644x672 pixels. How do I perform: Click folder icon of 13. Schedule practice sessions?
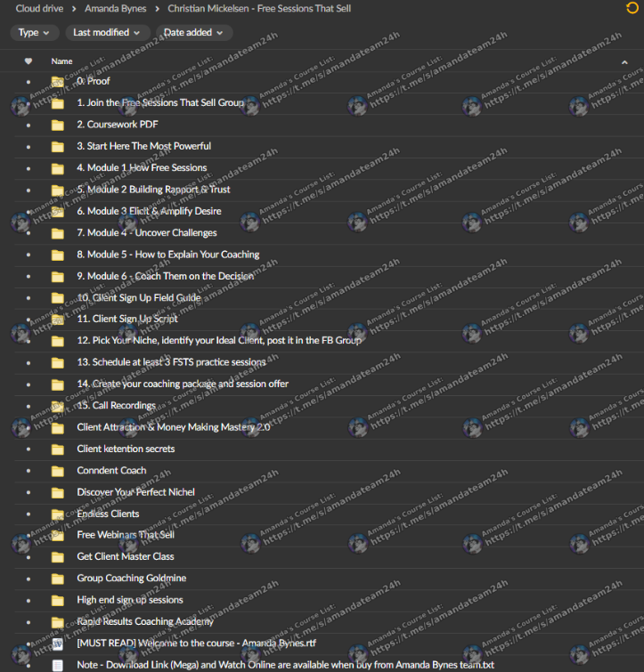pos(58,362)
